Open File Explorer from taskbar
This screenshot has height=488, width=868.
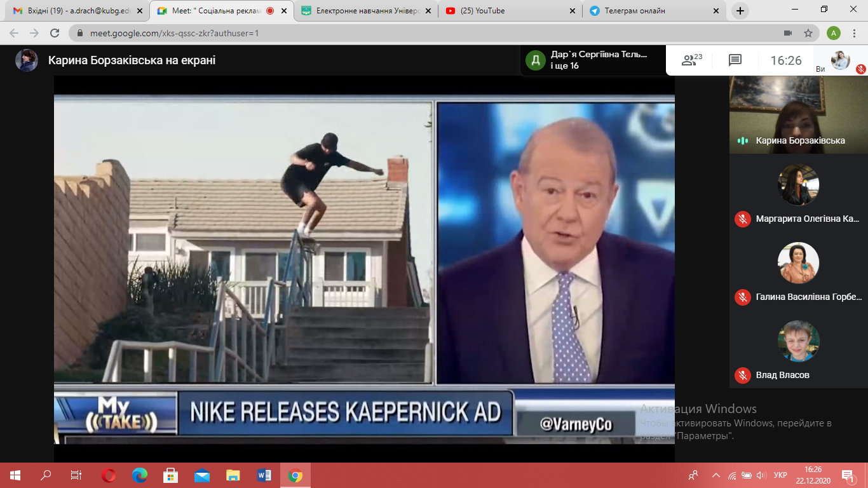[233, 475]
